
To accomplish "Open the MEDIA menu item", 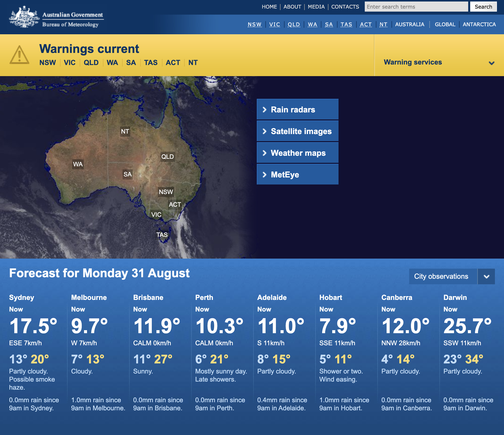I will tap(316, 7).
